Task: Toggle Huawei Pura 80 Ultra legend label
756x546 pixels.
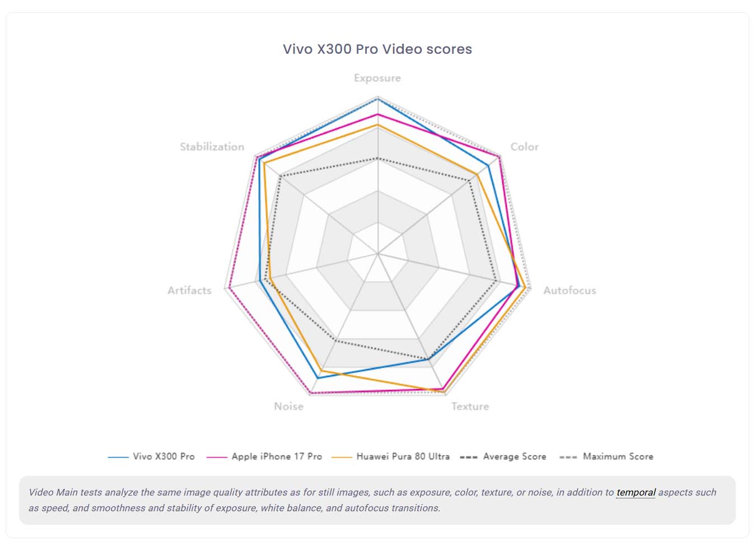Action: 403,456
